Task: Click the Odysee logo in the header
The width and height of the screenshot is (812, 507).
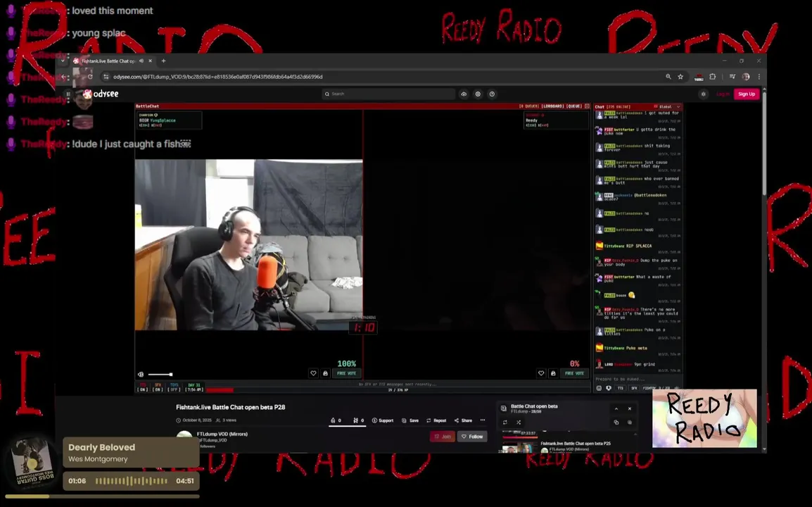Action: (101, 94)
